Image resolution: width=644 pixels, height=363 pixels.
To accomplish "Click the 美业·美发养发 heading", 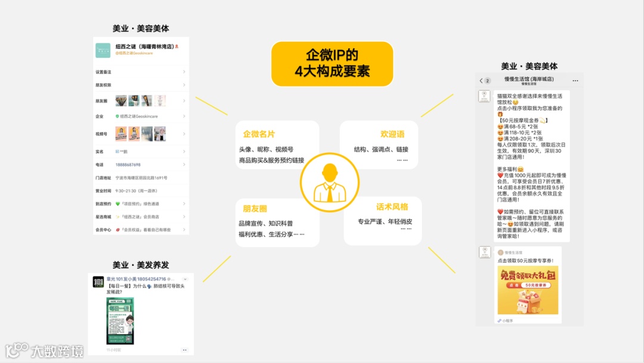I will (141, 264).
